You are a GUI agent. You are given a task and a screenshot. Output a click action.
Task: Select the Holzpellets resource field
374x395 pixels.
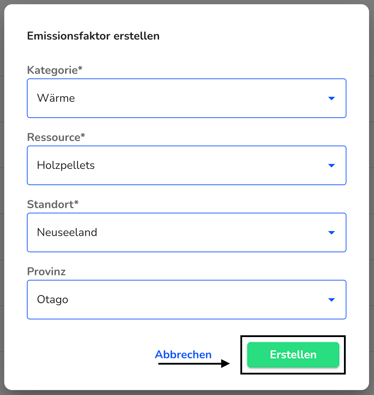[187, 165]
